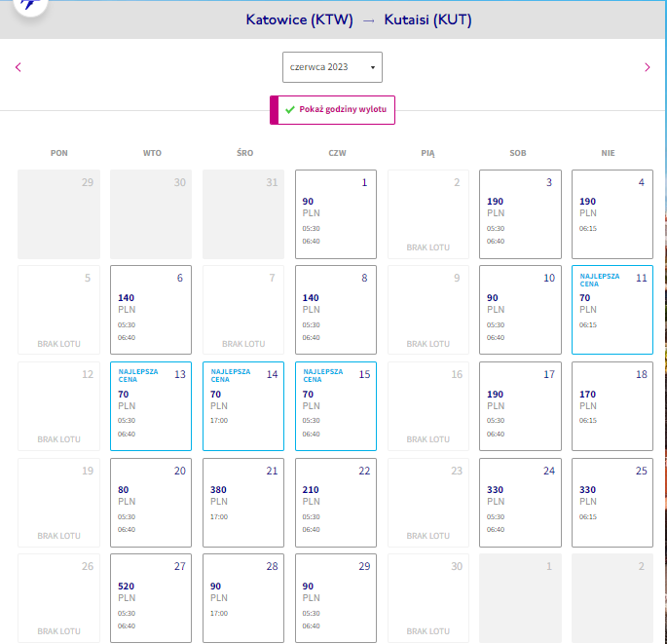
Task: Click the airline logo icon at top
Action: 30,5
